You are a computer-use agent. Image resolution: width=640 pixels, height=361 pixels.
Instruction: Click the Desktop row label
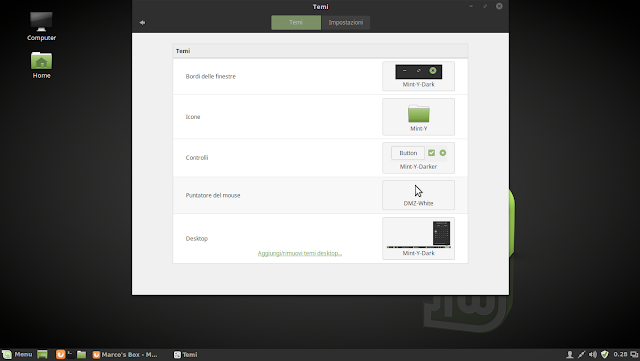pyautogui.click(x=197, y=238)
